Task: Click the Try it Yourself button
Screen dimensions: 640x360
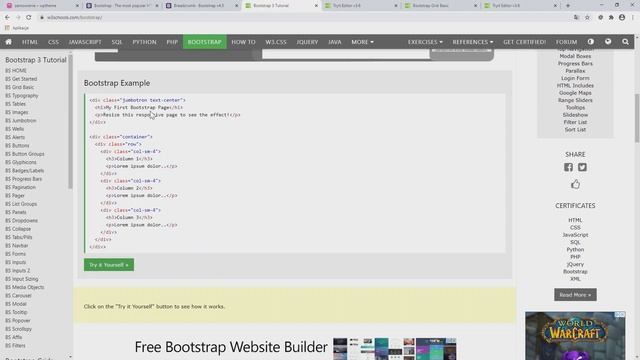Action: click(x=109, y=265)
